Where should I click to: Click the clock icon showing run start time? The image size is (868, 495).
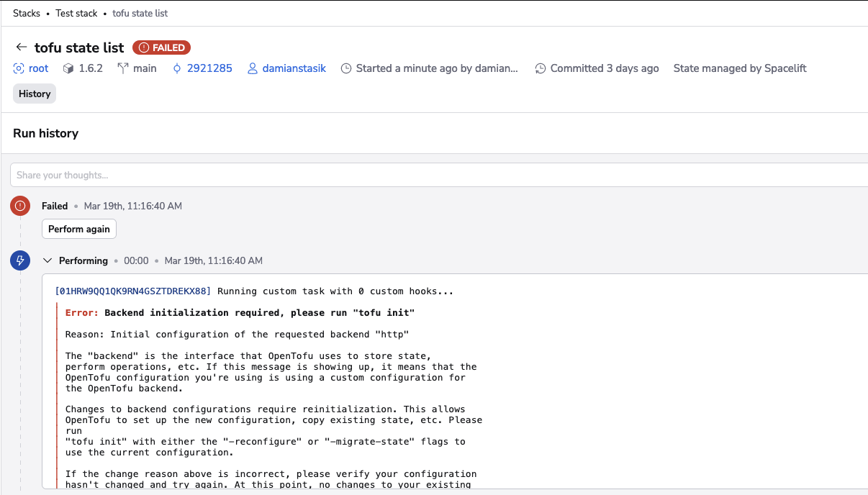coord(346,68)
